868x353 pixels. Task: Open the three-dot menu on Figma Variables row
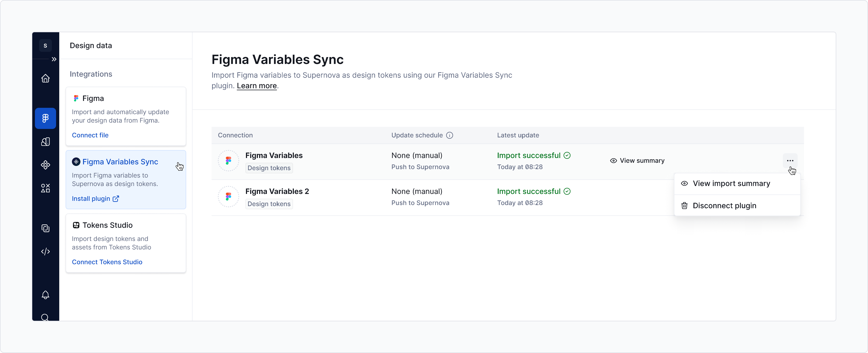(x=790, y=161)
